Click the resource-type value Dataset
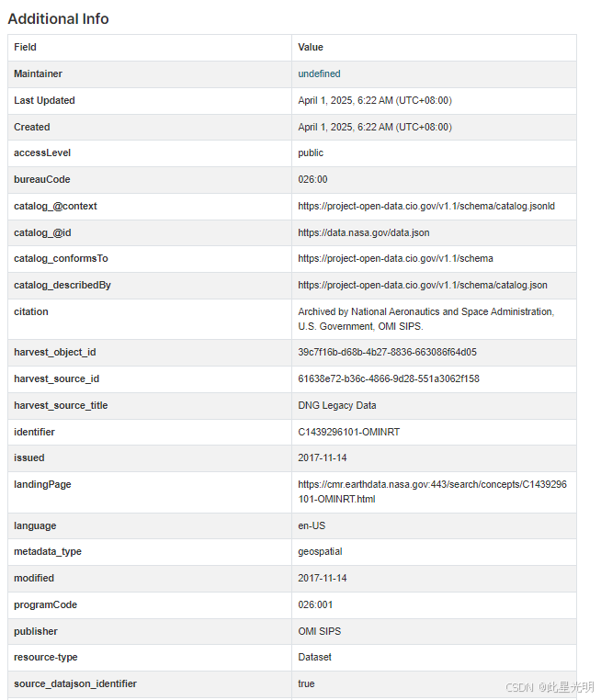This screenshot has height=700, width=601. click(x=314, y=658)
